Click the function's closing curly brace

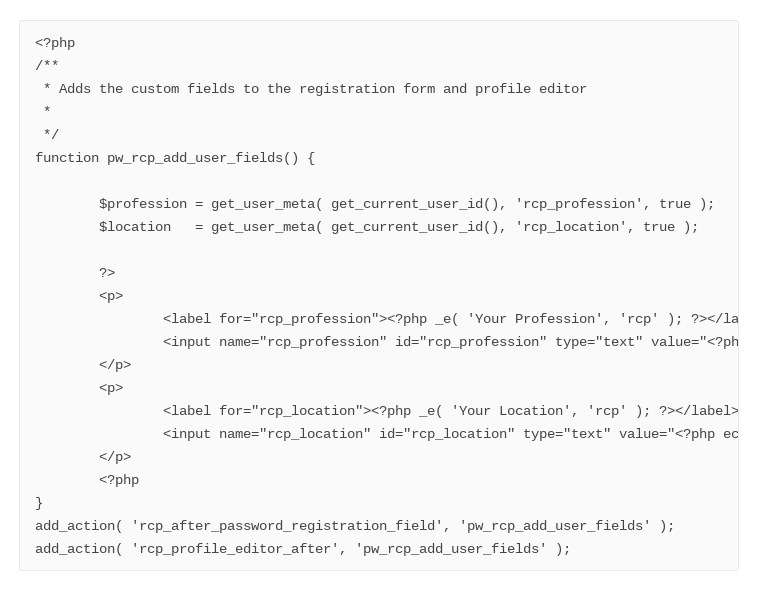coord(39,503)
